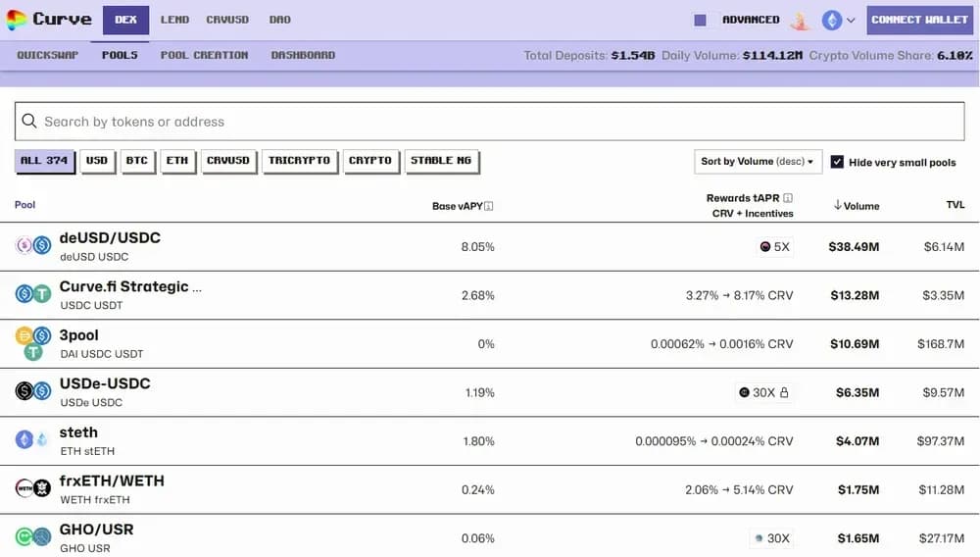Click the Rewards tAPR info icon
Viewport: 980px width, 557px height.
pos(788,198)
